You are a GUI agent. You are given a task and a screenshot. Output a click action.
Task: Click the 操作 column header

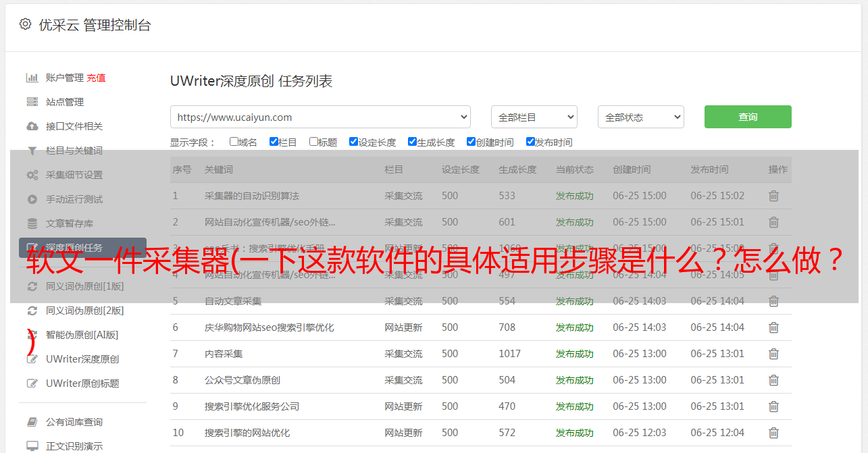click(x=778, y=169)
